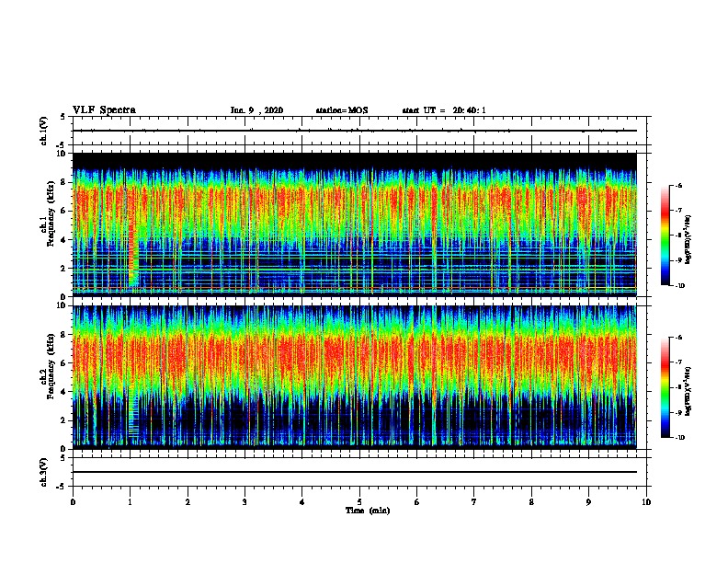Click the ch.1 color bar unit label
This screenshot has width=728, height=563.
(688, 239)
